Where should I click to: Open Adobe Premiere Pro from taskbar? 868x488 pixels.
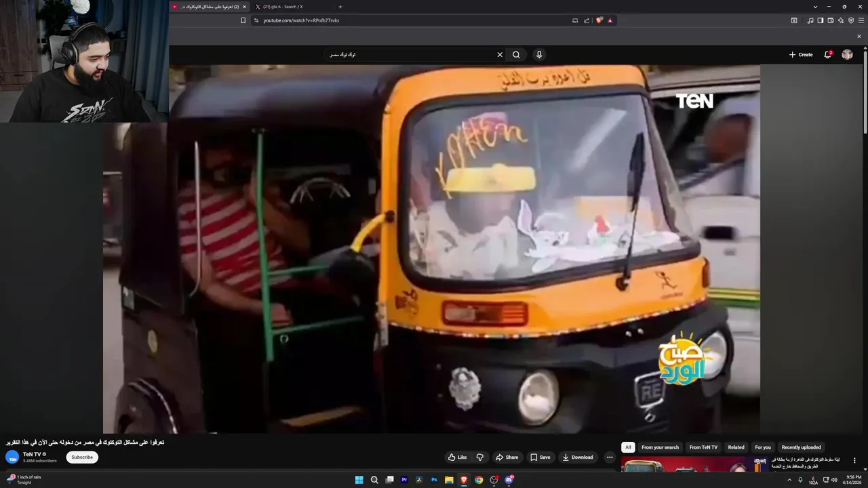click(x=404, y=480)
